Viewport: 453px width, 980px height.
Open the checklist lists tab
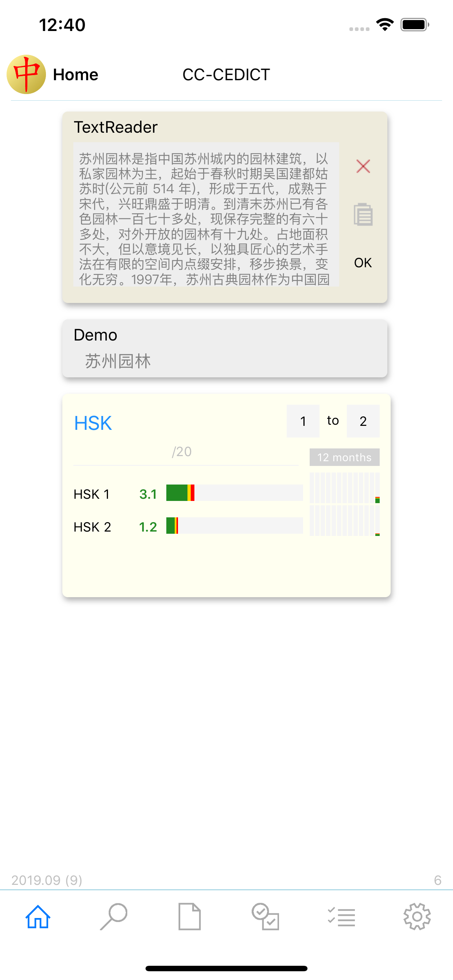341,917
